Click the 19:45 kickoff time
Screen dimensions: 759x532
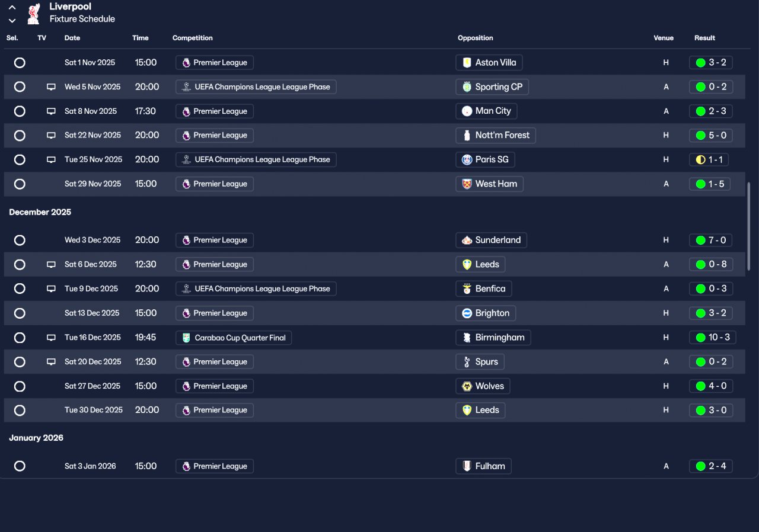[146, 338]
